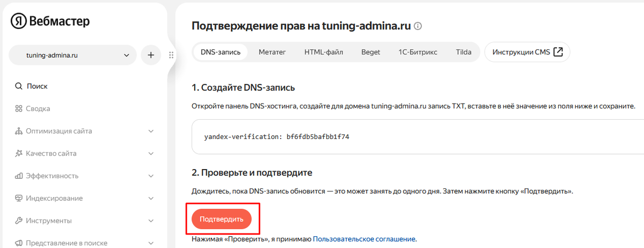The image size is (644, 248).
Task: Click the Поиск magnifier icon
Action: (18, 86)
